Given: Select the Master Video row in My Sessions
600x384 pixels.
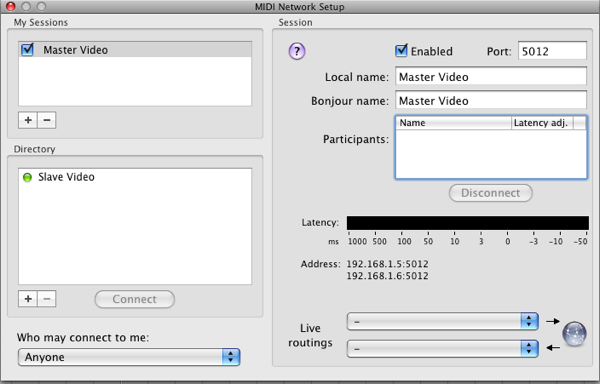Looking at the screenshot, I should 135,50.
